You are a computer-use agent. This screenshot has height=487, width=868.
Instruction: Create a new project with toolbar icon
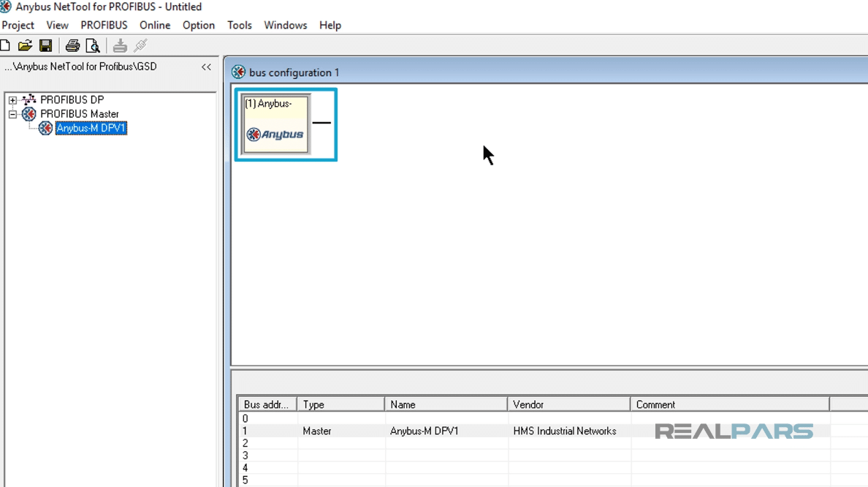click(x=5, y=46)
